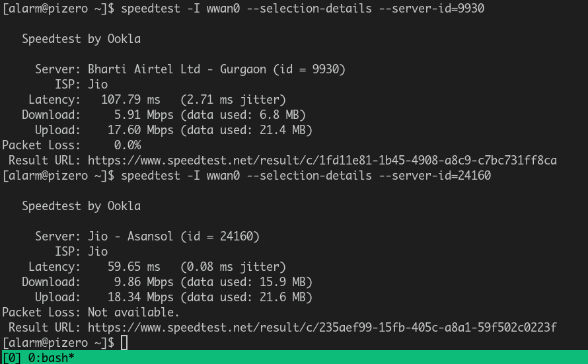Click the second command with server-id=24160

click(x=306, y=176)
